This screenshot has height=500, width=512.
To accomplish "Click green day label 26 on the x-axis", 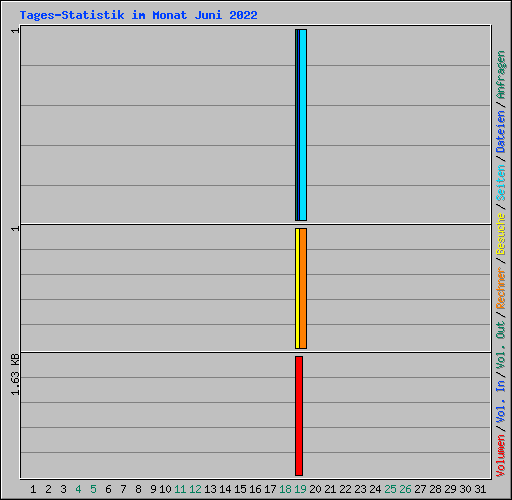I will (405, 489).
